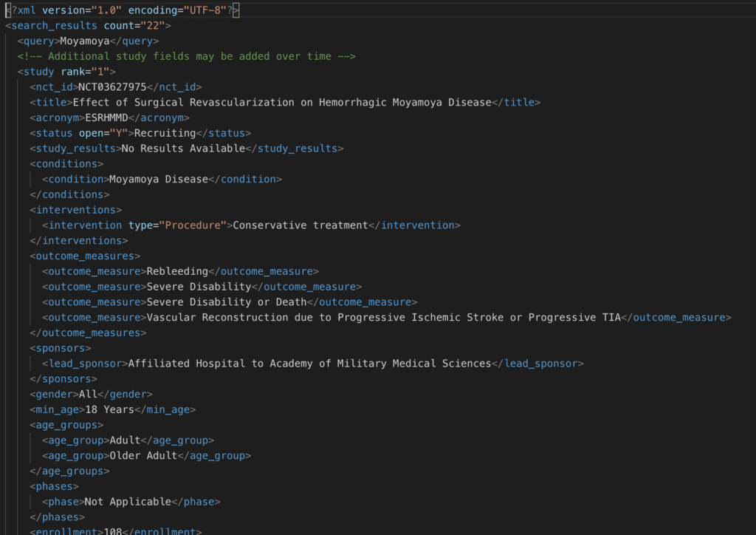Click lead sponsor Affiliated Hospital text
The width and height of the screenshot is (756, 535).
[309, 364]
